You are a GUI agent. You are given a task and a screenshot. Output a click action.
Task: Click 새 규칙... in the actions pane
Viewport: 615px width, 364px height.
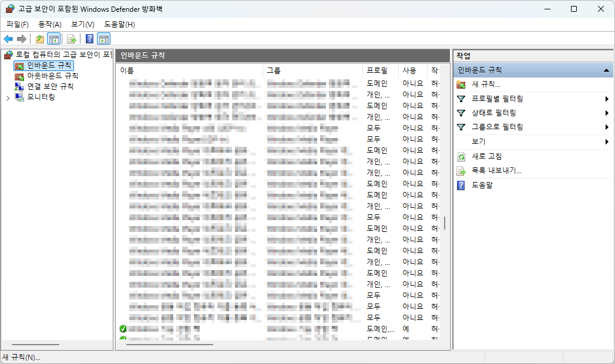(x=486, y=85)
